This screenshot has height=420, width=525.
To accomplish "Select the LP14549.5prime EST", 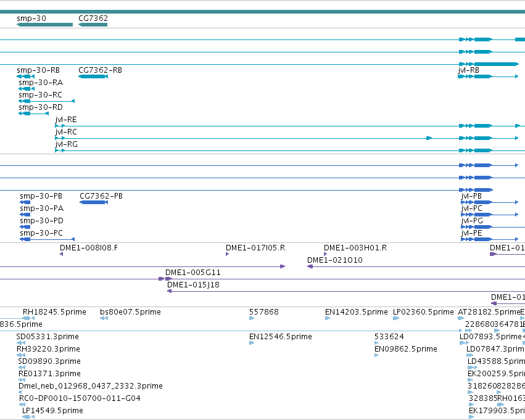I will point(28,417).
